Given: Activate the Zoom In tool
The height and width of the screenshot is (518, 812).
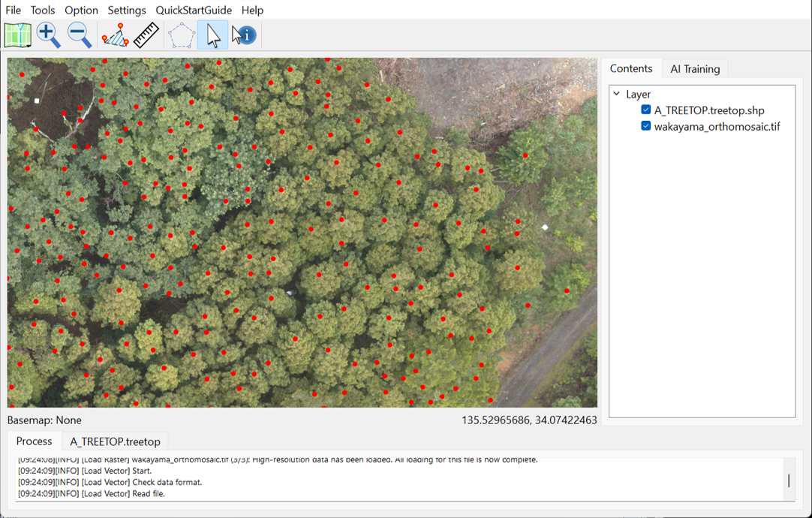Looking at the screenshot, I should pyautogui.click(x=48, y=35).
